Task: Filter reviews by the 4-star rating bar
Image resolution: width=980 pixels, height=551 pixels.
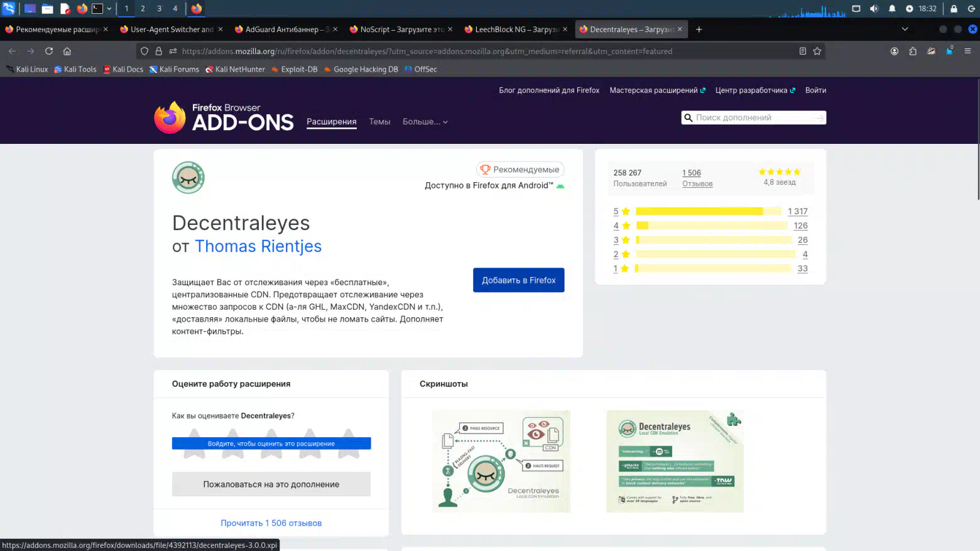Action: tap(711, 226)
